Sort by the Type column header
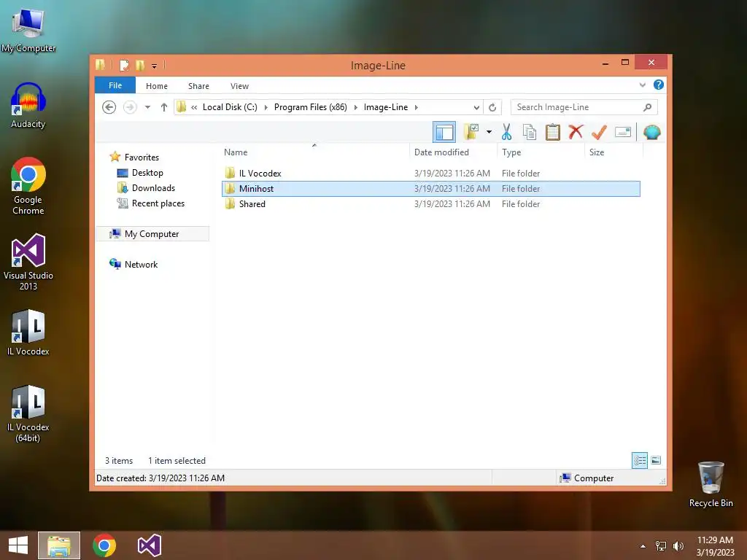Screen dimensions: 747x560 511,152
